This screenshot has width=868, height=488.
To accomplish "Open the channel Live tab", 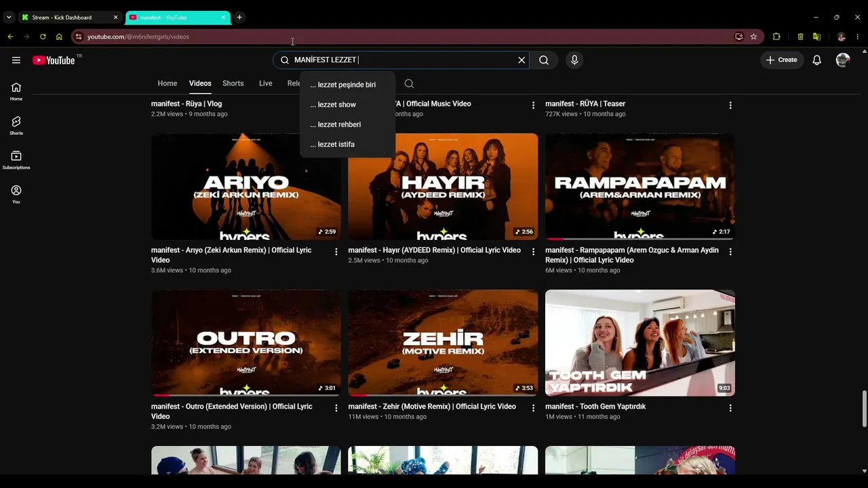I will (266, 83).
